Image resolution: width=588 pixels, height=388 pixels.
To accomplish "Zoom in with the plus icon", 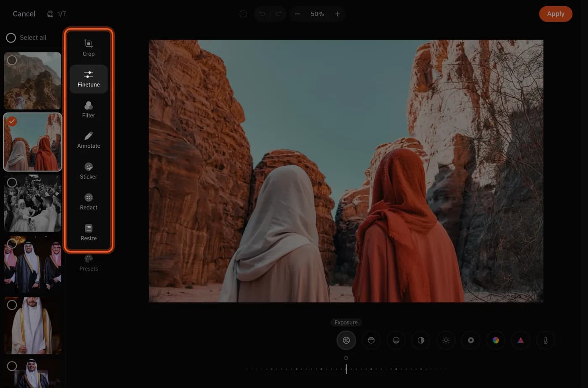I will (337, 14).
